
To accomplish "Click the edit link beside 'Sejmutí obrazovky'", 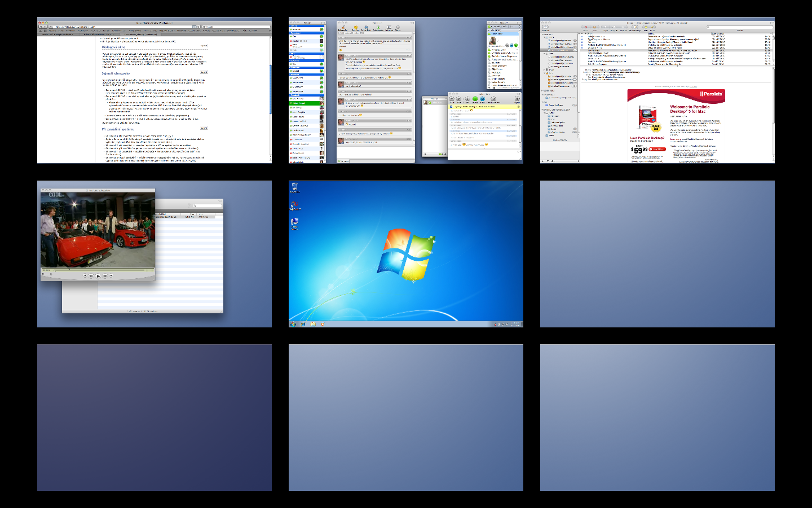I will (x=204, y=72).
